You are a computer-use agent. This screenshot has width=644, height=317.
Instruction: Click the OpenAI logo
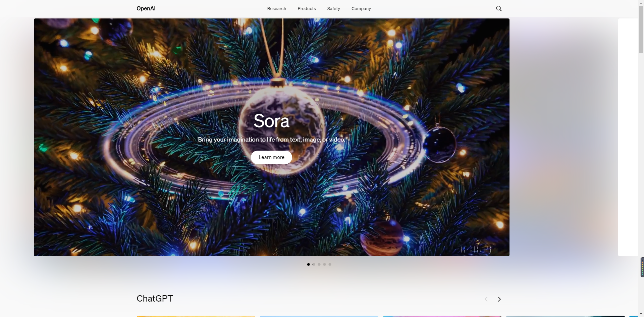point(146,8)
